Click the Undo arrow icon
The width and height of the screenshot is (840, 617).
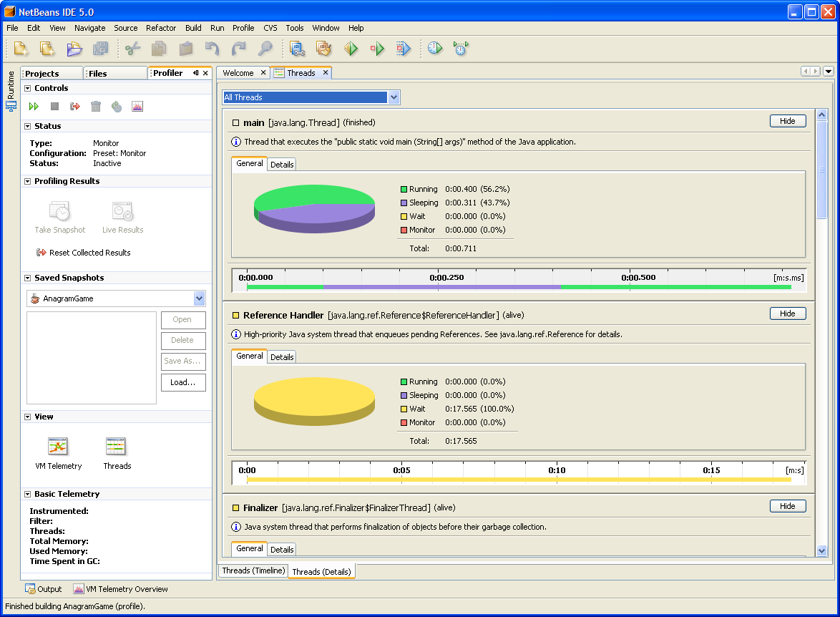pyautogui.click(x=212, y=49)
